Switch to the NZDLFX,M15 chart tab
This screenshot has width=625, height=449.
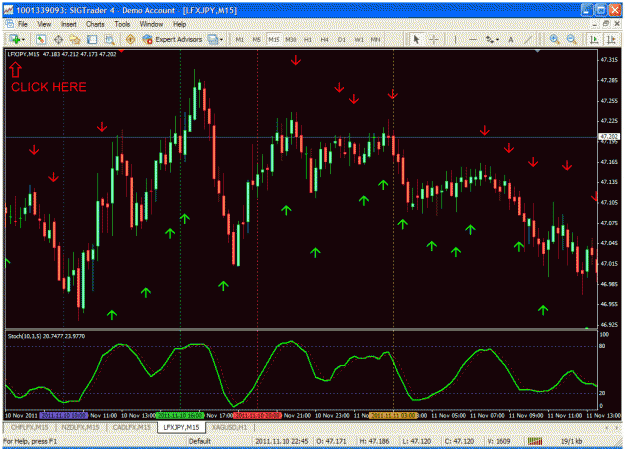click(80, 427)
